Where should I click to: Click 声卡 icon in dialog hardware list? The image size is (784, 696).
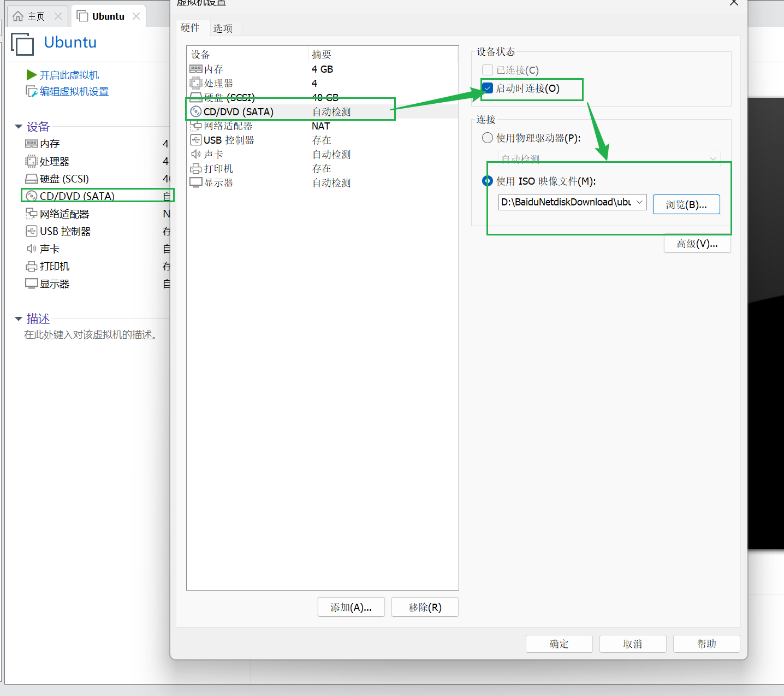point(196,154)
